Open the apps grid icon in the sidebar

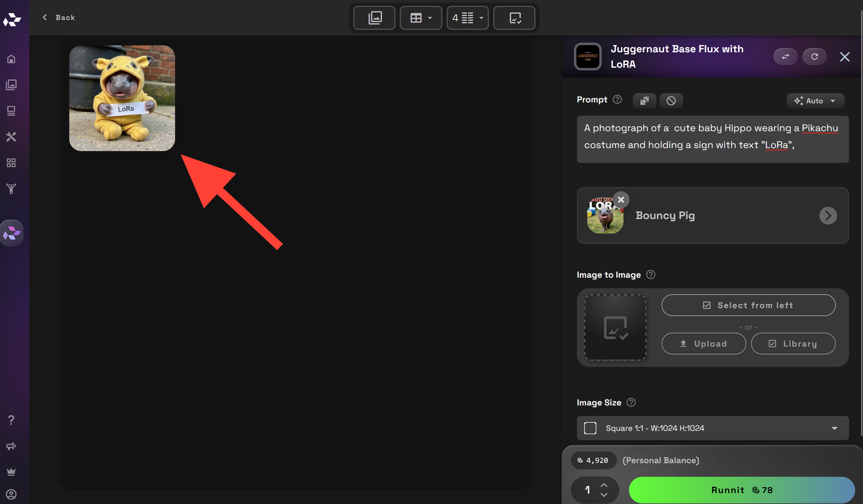11,163
